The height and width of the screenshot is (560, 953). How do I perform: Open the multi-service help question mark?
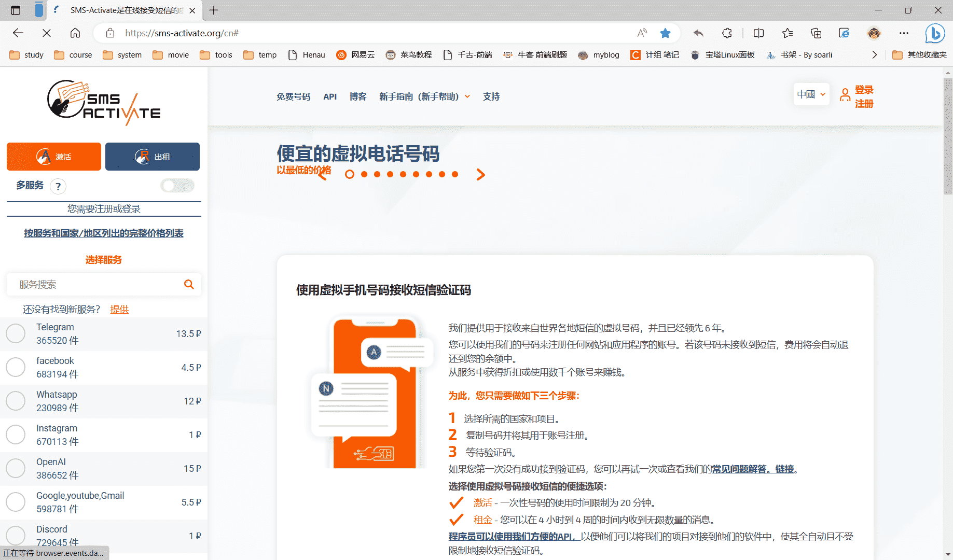point(58,186)
